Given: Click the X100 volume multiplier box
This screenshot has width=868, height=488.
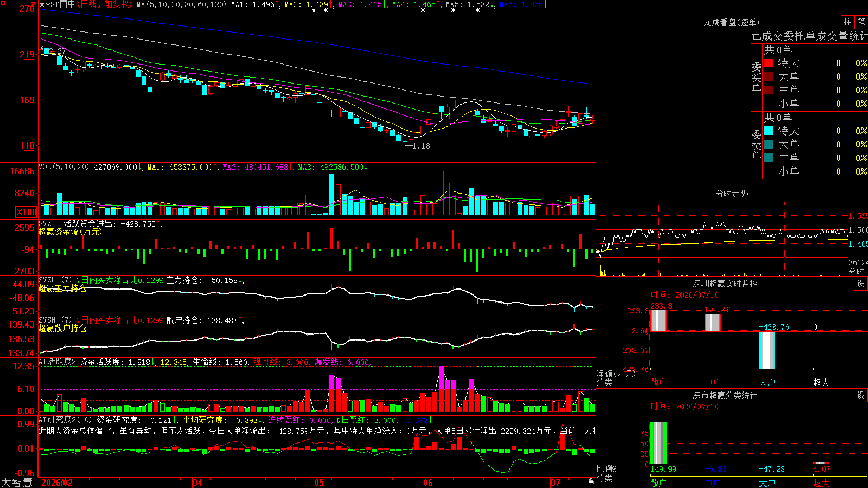Looking at the screenshot, I should [x=27, y=212].
